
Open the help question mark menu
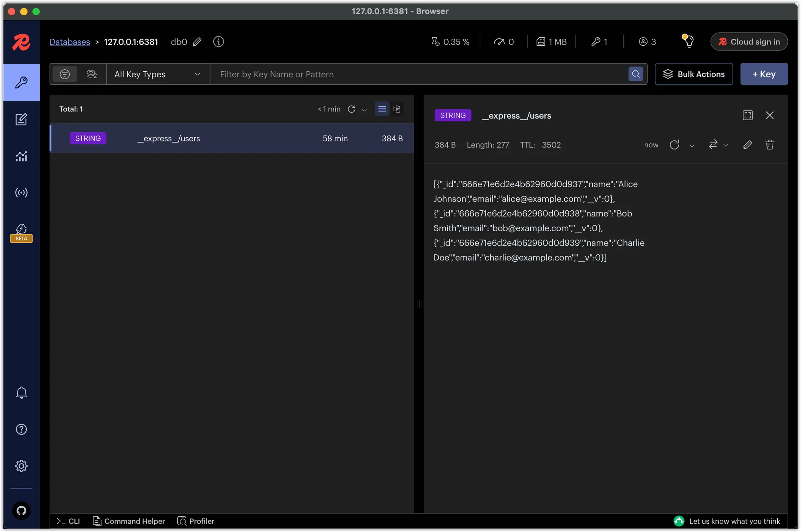pyautogui.click(x=21, y=429)
